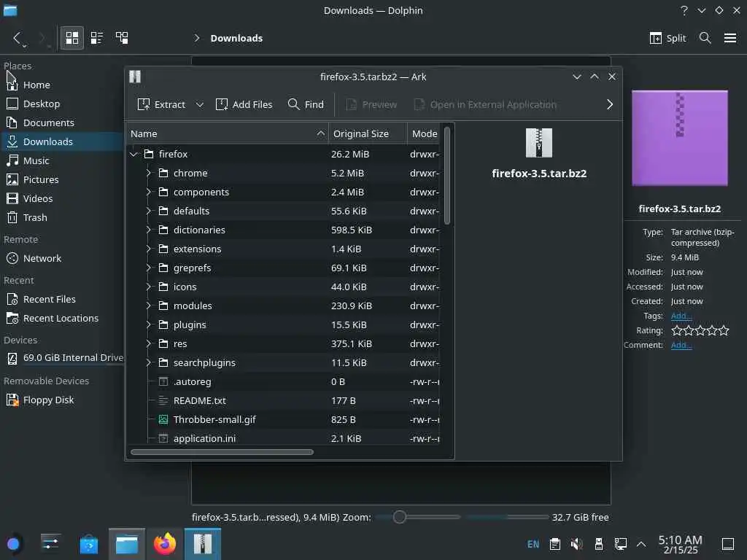
Task: Expand the extensions folder
Action: click(148, 249)
